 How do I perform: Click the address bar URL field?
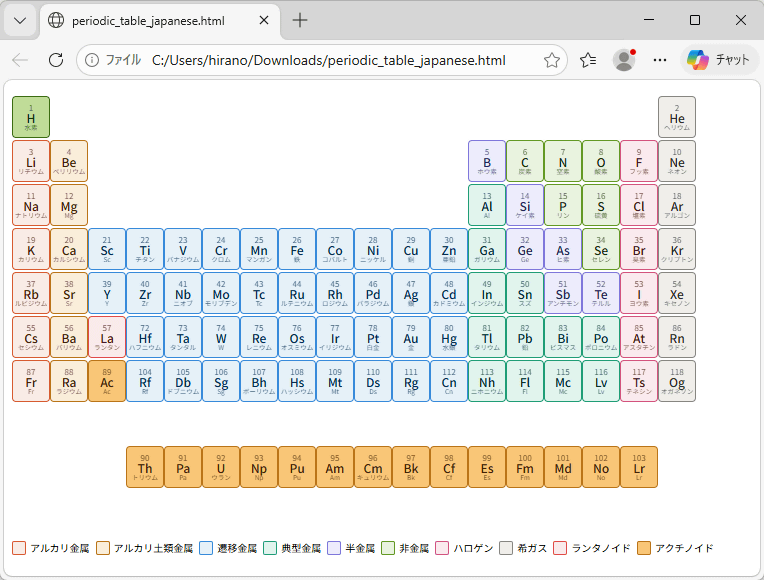pyautogui.click(x=330, y=60)
